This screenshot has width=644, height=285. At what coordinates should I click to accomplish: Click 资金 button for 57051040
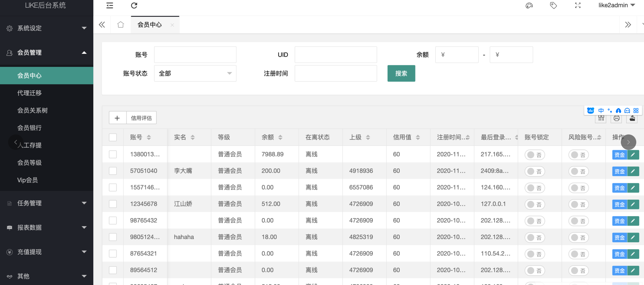(620, 171)
